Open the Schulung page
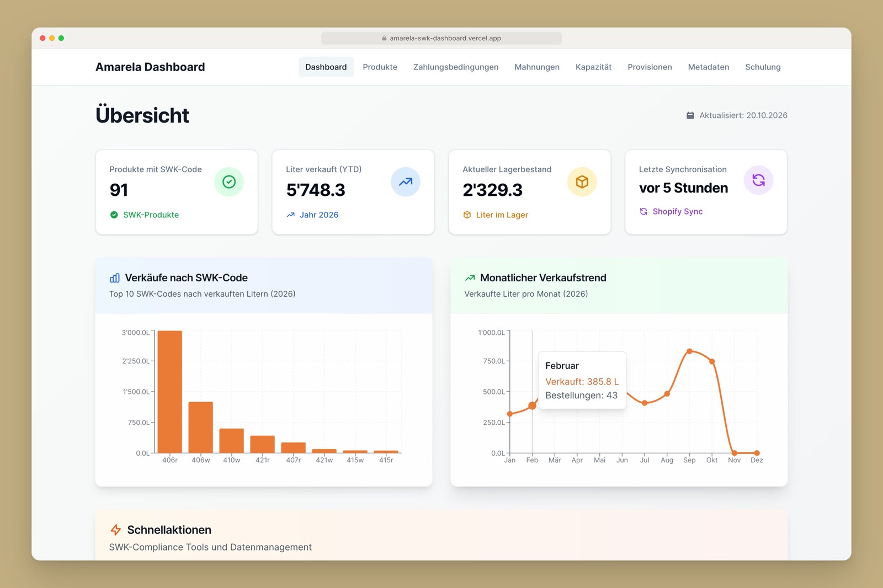883x588 pixels. [x=763, y=67]
